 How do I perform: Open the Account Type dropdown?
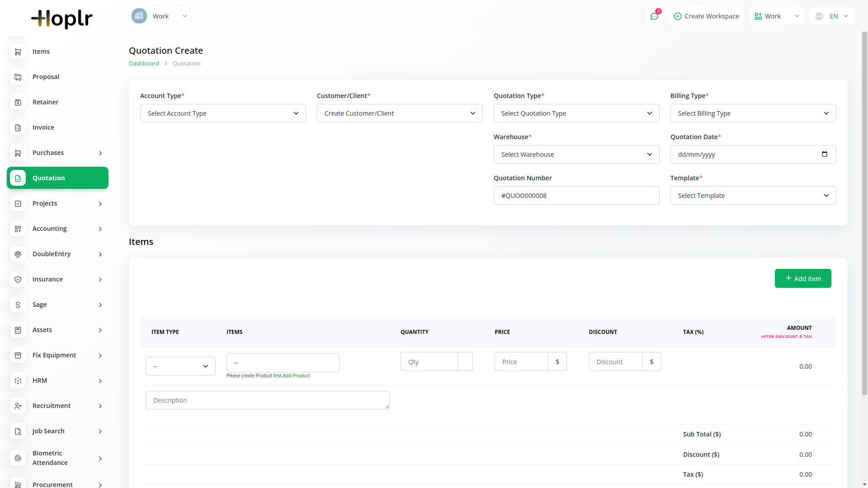tap(223, 113)
